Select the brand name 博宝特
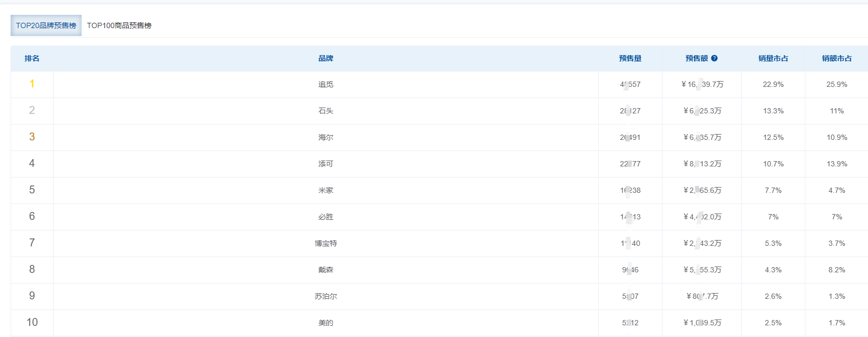Screen dimensions: 868x337 tap(326, 243)
